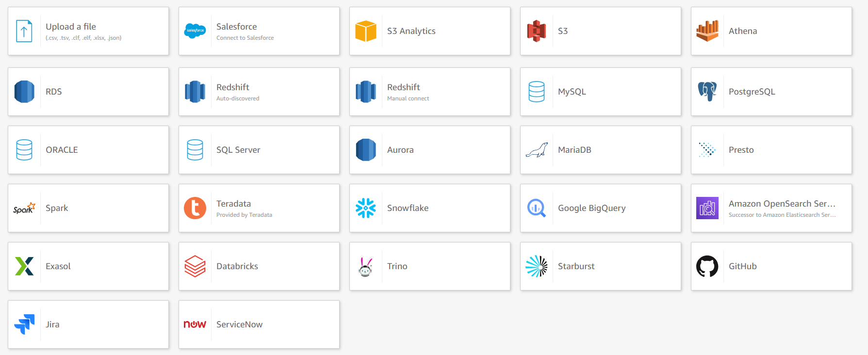
Task: Click the "Amazon OpenSearch Ser…" title
Action: point(782,204)
